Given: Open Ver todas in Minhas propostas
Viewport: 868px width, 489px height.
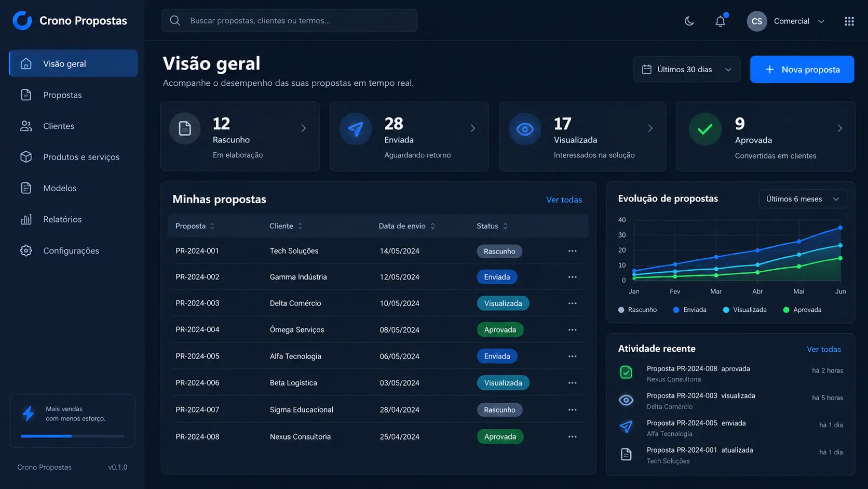Looking at the screenshot, I should pos(564,200).
